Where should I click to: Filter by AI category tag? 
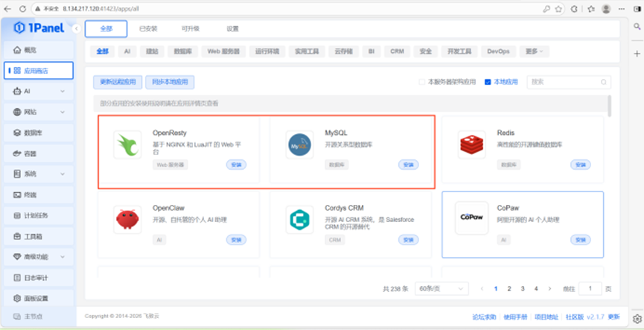pyautogui.click(x=127, y=51)
